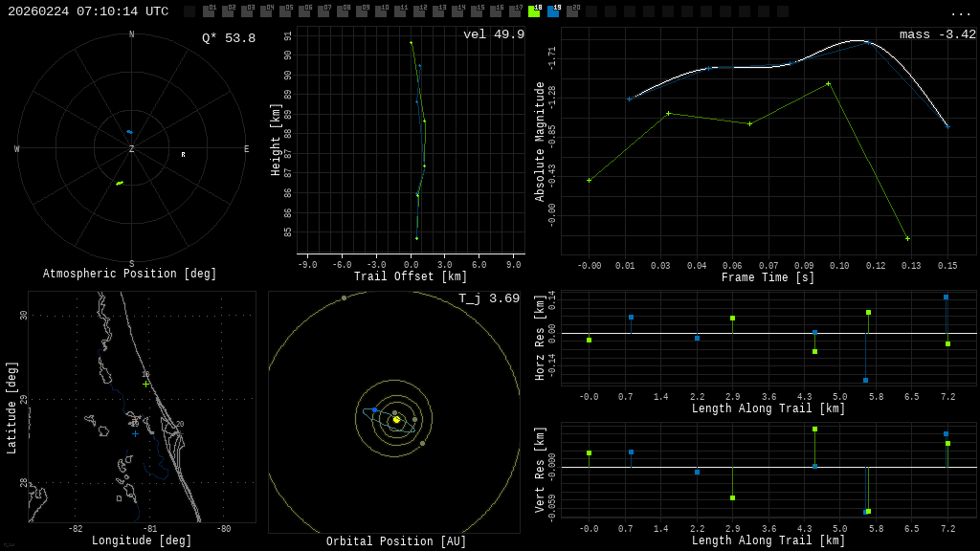Click the Z zenith marker in polar plot
This screenshot has width=980, height=551.
(x=132, y=149)
